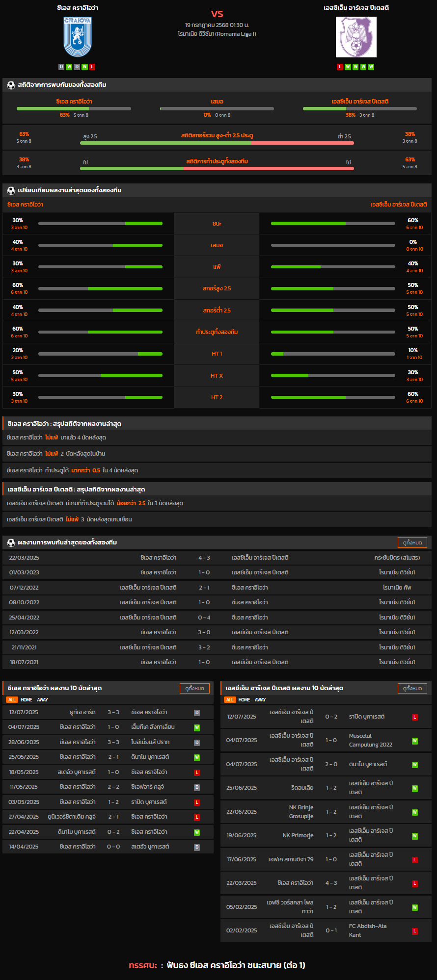Open the view-all button in the head-to-head results section
Screen dimensions: 437x980
coord(412,542)
